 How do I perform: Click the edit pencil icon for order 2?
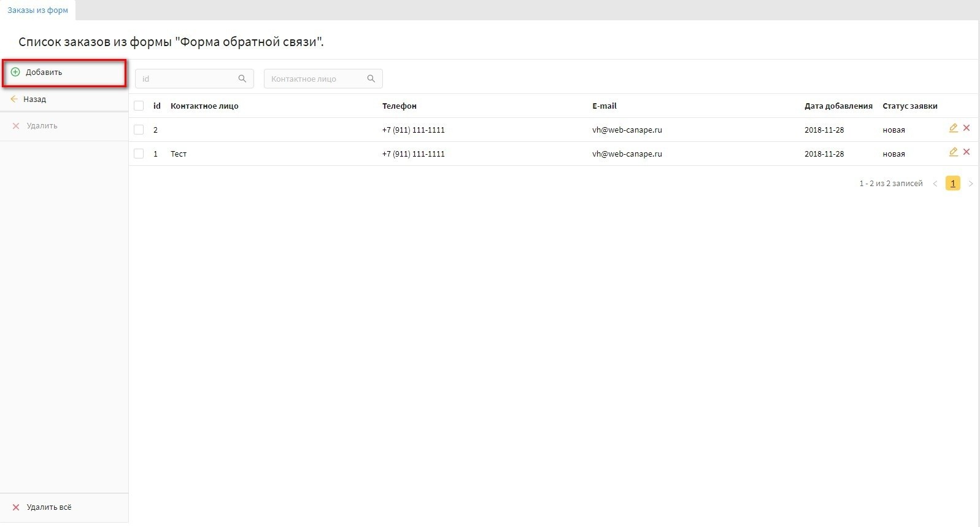tap(953, 128)
